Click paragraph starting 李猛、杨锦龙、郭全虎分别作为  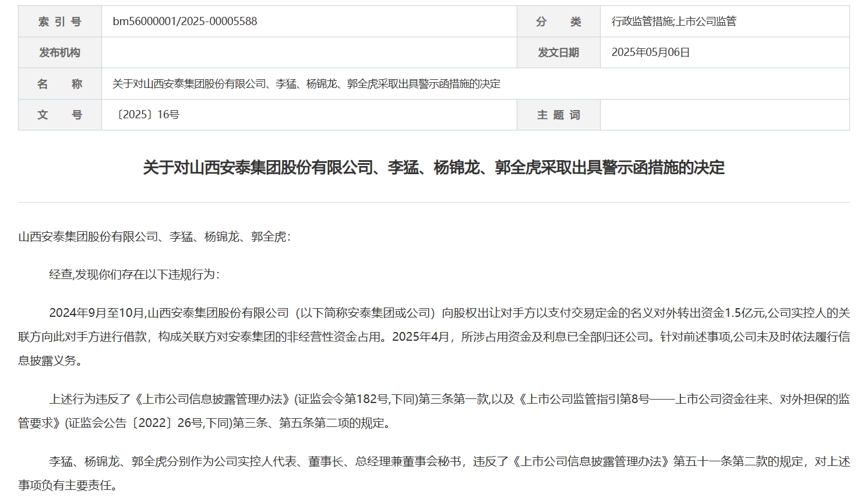[x=434, y=474]
